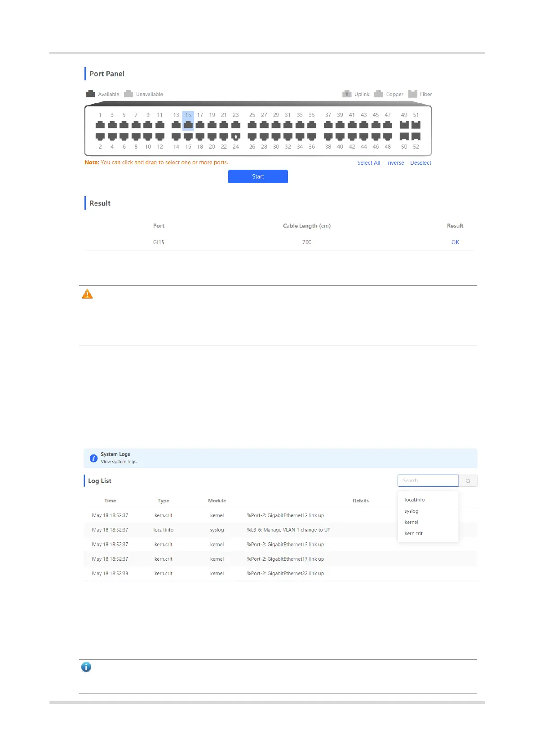Viewport: 535px width, 756px height.
Task: Select port 2 icon in the panel
Action: 100,136
